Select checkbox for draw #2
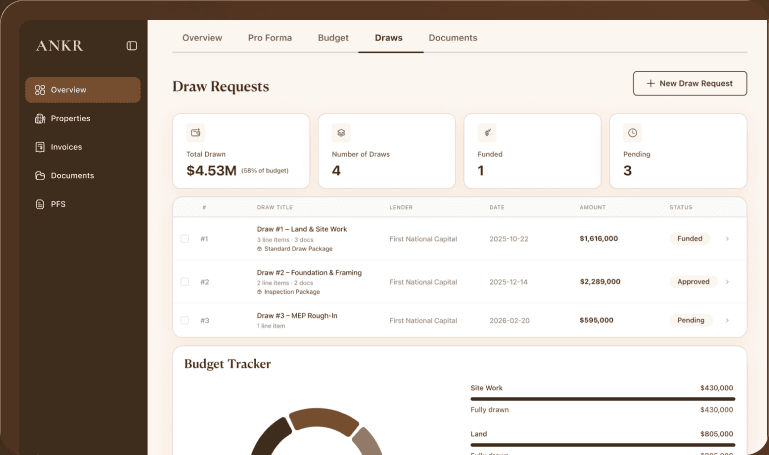769x455 pixels. click(x=184, y=282)
